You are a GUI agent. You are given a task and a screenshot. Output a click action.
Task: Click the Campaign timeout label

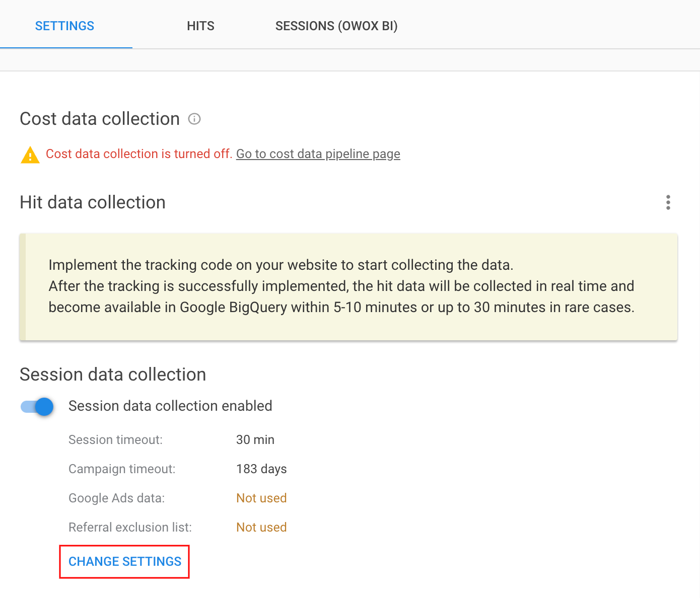(122, 469)
